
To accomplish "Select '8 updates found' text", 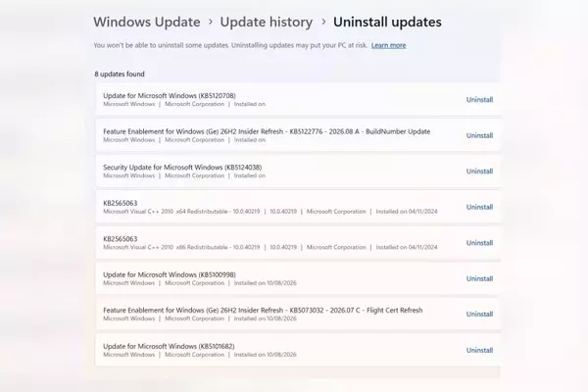I will 120,74.
